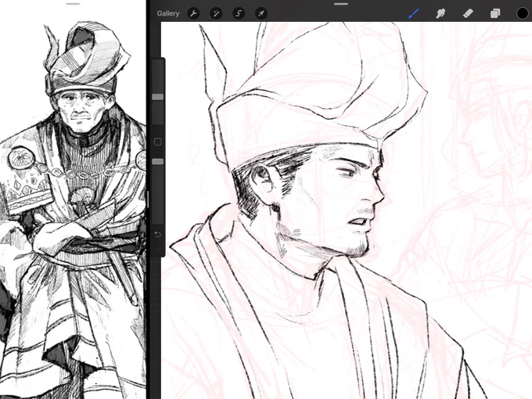This screenshot has height=399, width=532.
Task: Open the Layers panel
Action: pos(495,13)
